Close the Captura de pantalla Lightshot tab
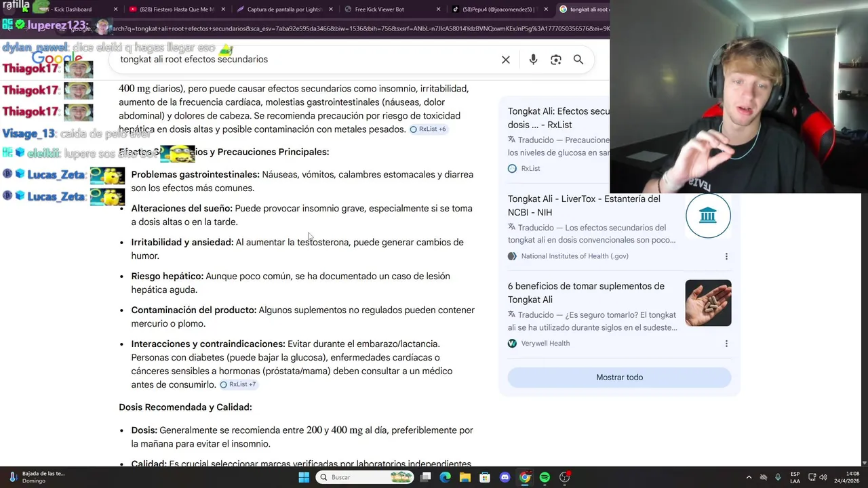The image size is (868, 488). 330,9
